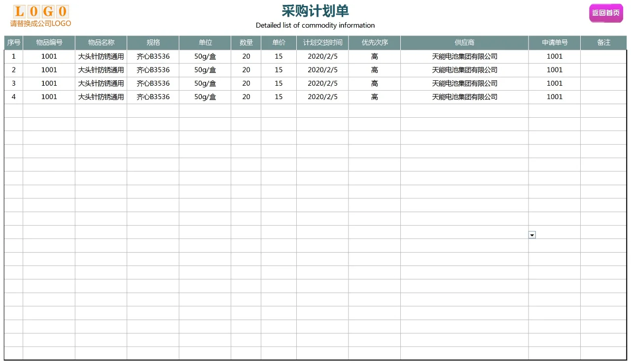Click the 返回首页 pink button
Viewport: 631px width, 364px height.
tap(606, 13)
